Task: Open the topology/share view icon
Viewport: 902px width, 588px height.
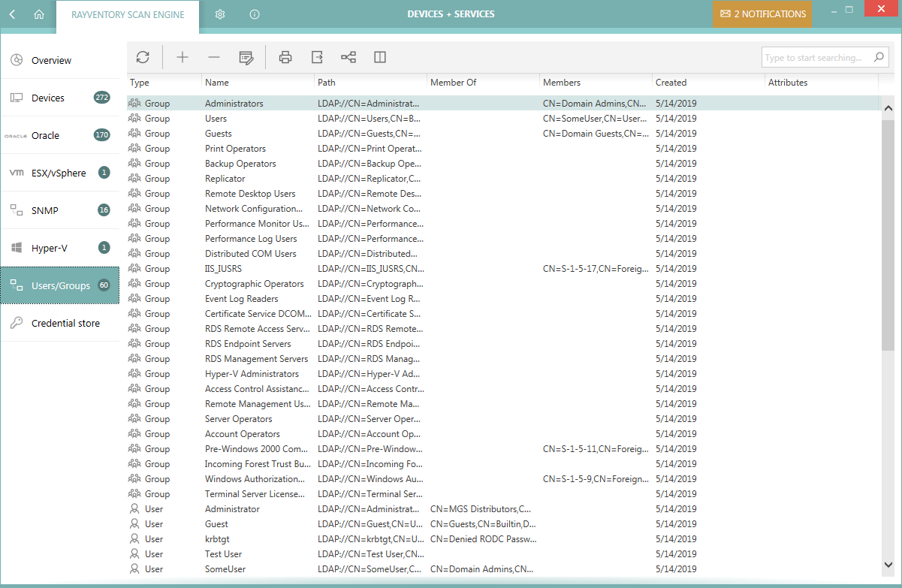Action: coord(348,56)
